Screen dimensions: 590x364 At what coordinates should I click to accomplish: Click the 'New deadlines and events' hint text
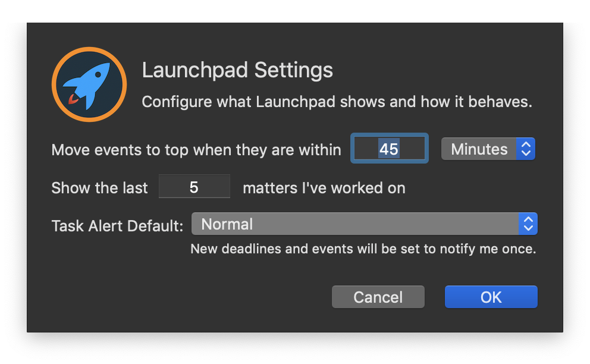tap(363, 249)
